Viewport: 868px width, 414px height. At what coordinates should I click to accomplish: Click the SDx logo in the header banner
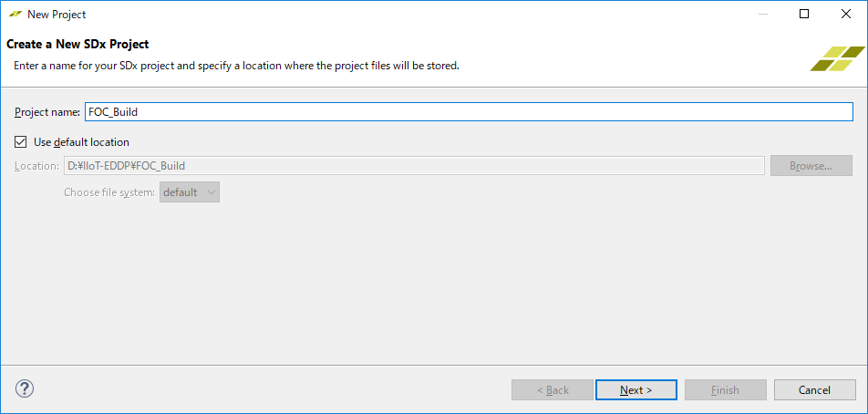pos(836,58)
